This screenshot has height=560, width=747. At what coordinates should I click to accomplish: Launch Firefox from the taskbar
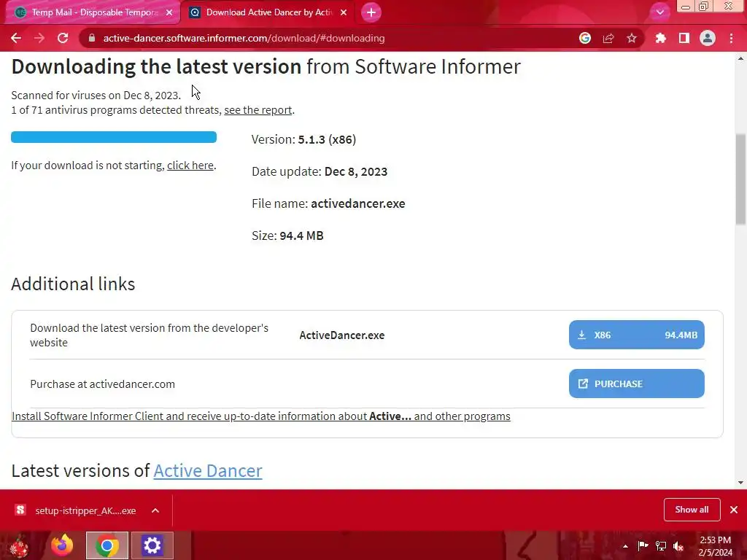pos(62,545)
